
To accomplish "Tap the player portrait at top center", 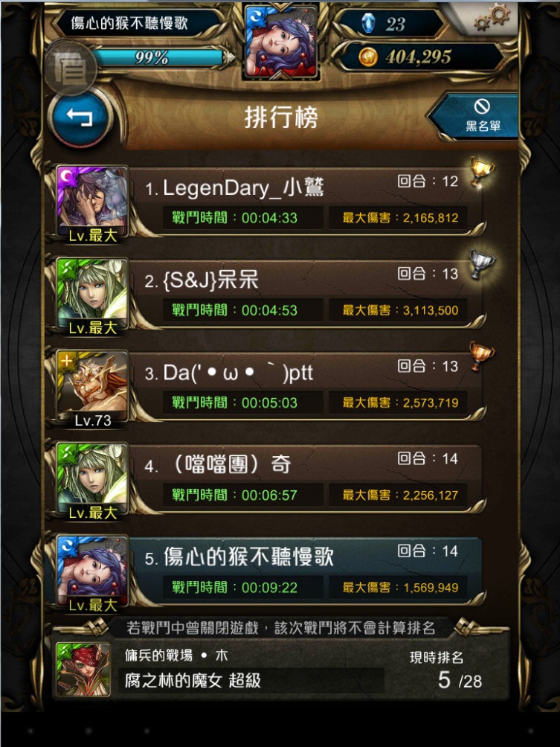I will click(280, 43).
